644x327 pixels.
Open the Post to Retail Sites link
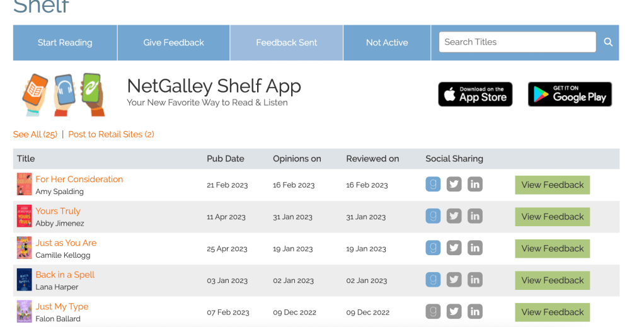111,134
